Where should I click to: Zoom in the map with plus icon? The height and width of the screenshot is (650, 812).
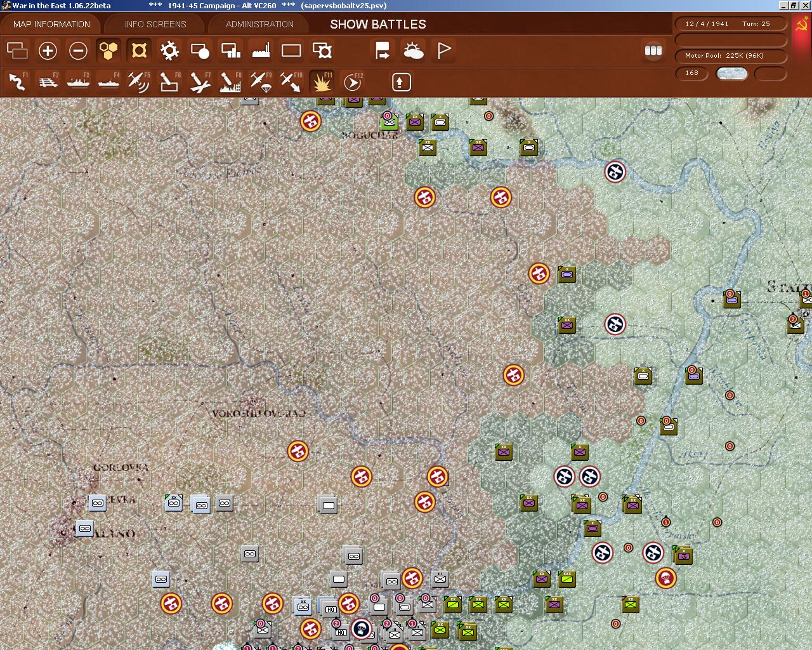pos(48,51)
